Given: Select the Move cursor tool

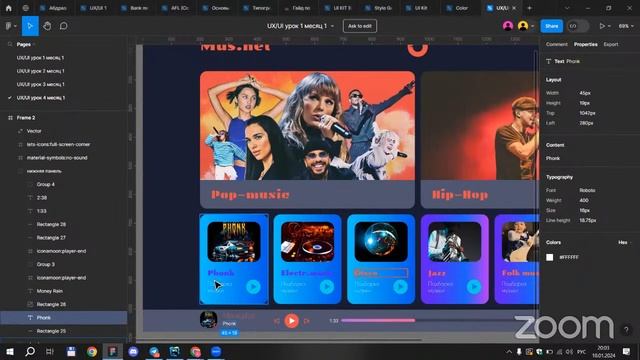Looking at the screenshot, I should point(30,26).
